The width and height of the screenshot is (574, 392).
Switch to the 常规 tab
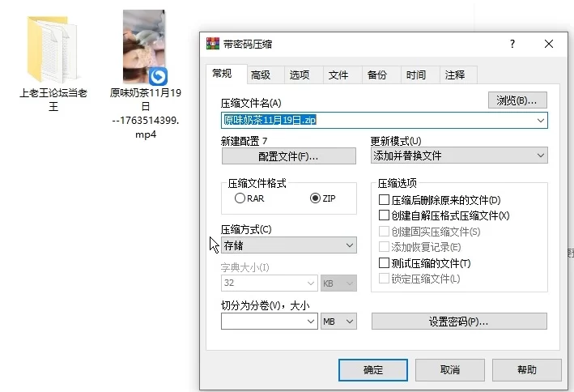pyautogui.click(x=226, y=74)
